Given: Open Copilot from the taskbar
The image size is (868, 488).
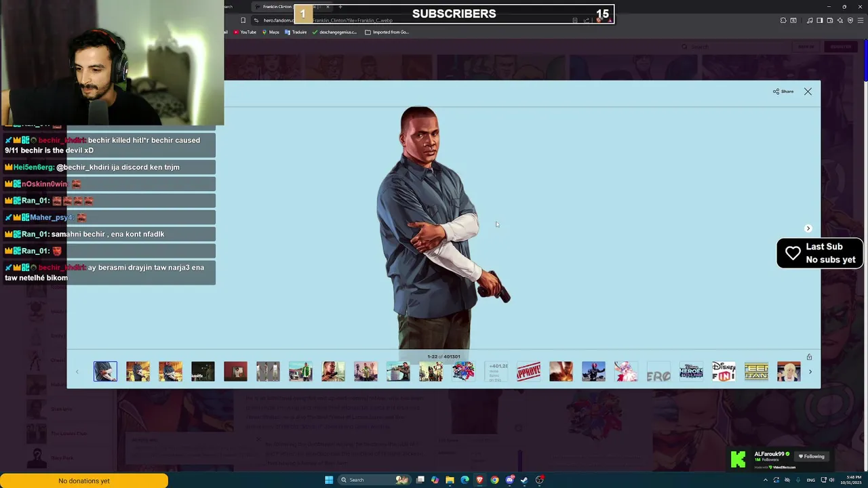Looking at the screenshot, I should (x=435, y=480).
